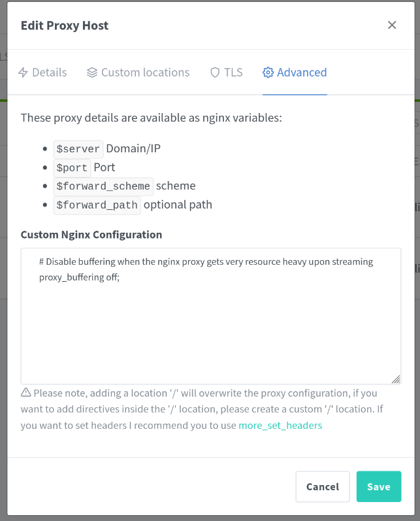420x521 pixels.
Task: Open the more_set_headers link
Action: pos(280,426)
